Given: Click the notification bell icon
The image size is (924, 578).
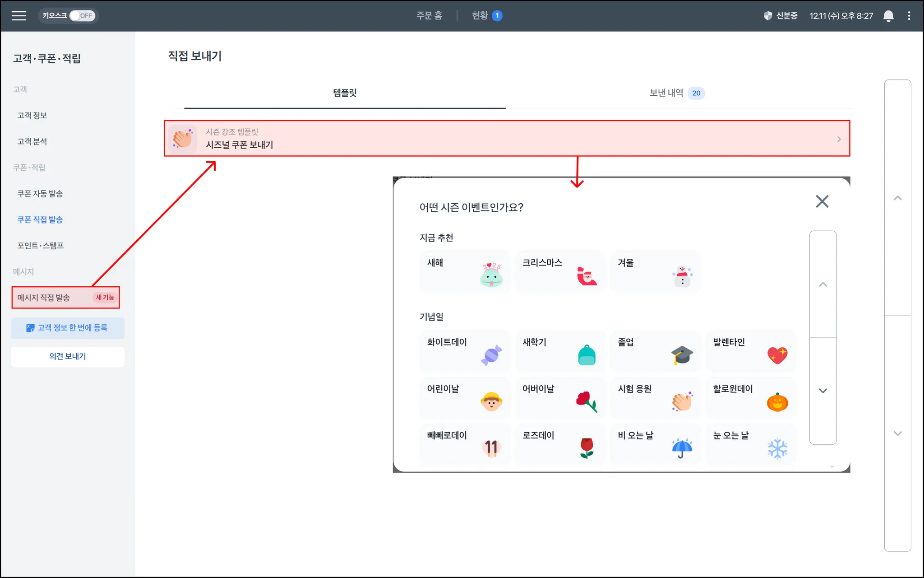Looking at the screenshot, I should [888, 16].
